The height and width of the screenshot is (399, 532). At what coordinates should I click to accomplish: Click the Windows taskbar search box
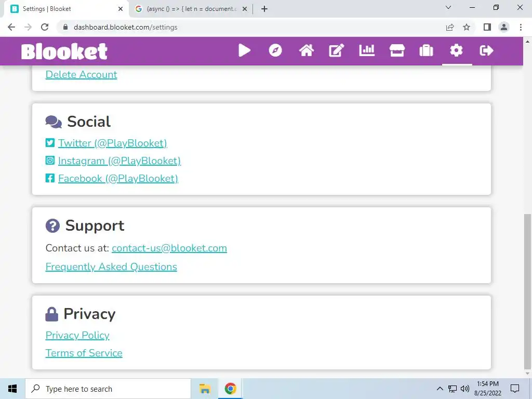(x=108, y=389)
